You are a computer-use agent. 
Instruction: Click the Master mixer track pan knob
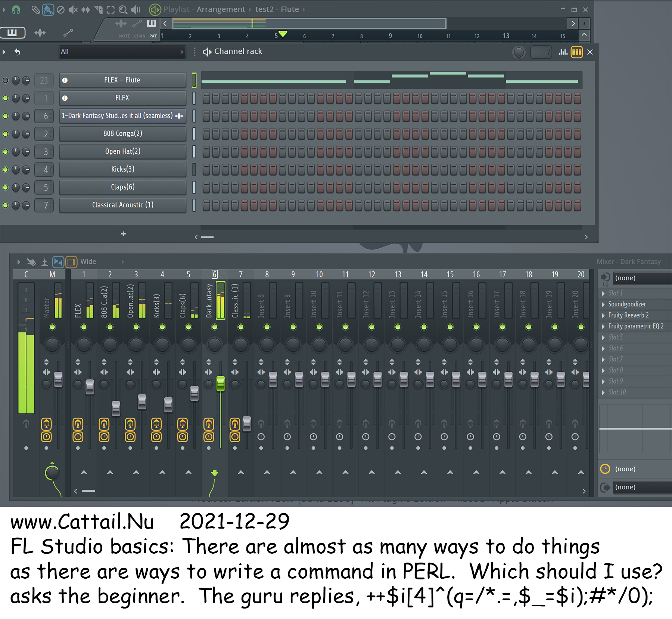[52, 344]
